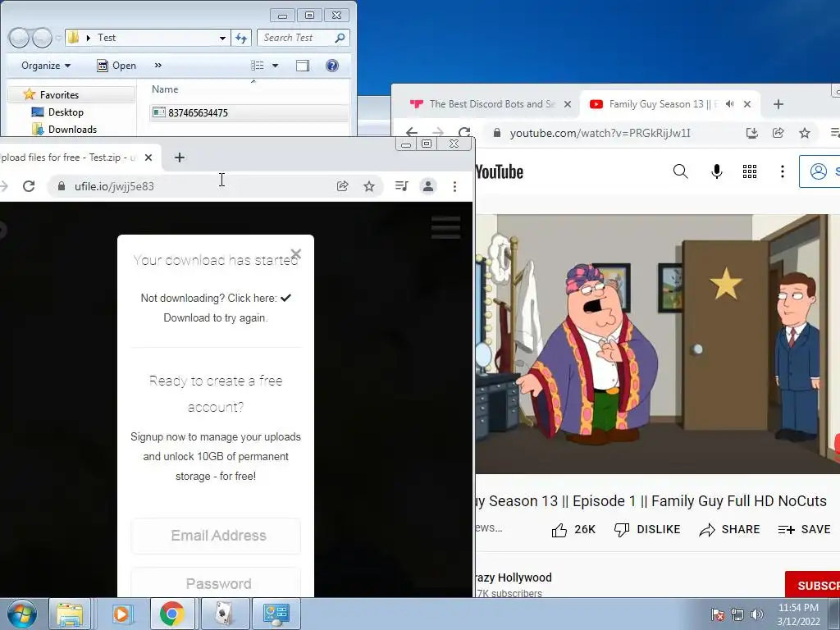
Task: Click the DISLIKE button on the video
Action: 647,529
